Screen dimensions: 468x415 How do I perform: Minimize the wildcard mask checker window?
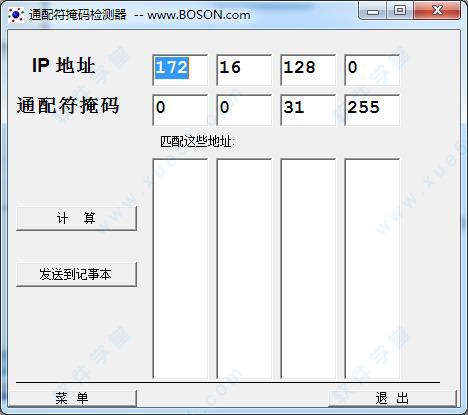click(373, 11)
